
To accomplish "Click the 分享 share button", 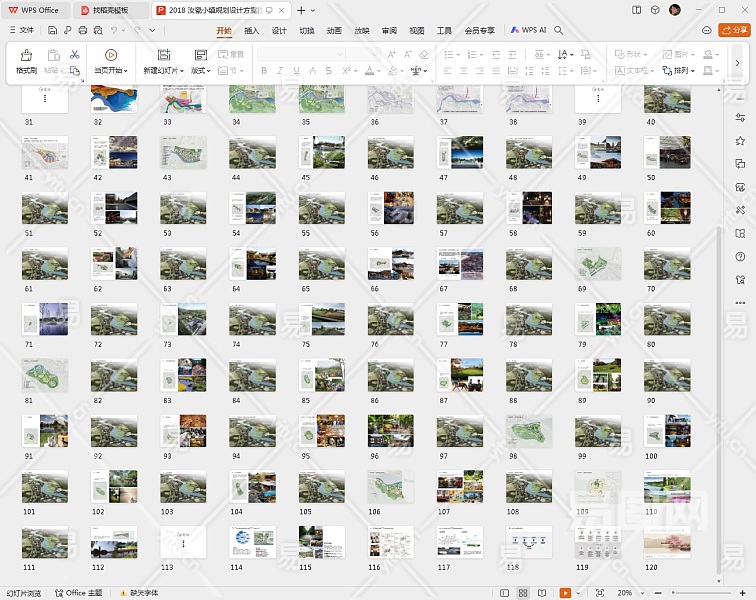I will [735, 30].
